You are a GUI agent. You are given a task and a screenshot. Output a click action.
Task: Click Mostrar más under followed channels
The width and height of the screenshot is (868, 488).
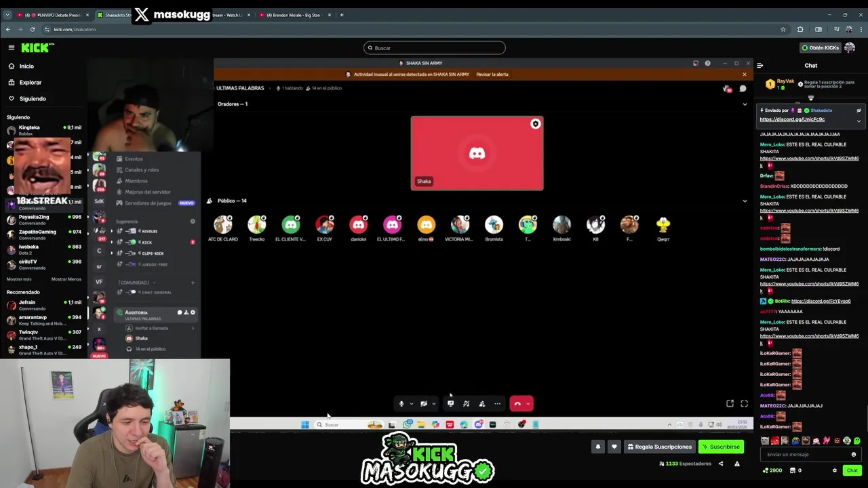pyautogui.click(x=19, y=279)
